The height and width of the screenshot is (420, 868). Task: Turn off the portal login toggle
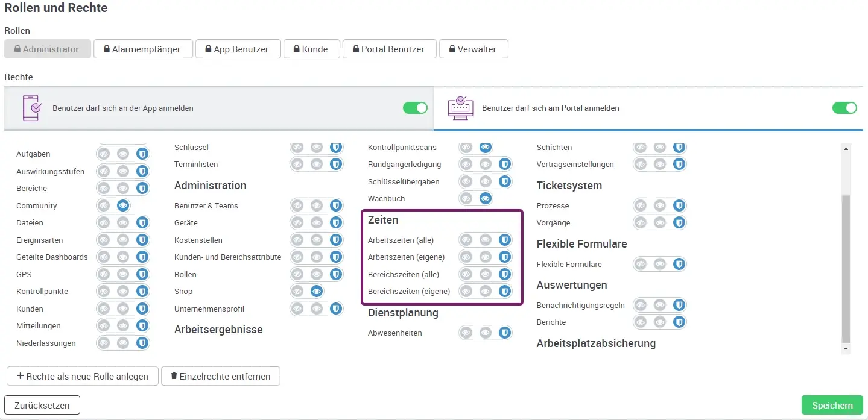click(844, 108)
